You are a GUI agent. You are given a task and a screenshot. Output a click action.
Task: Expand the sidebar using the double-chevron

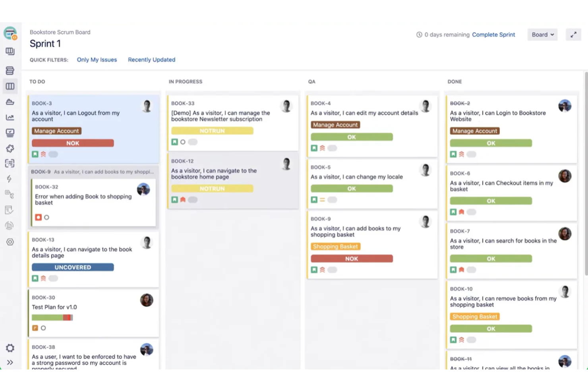pyautogui.click(x=10, y=362)
